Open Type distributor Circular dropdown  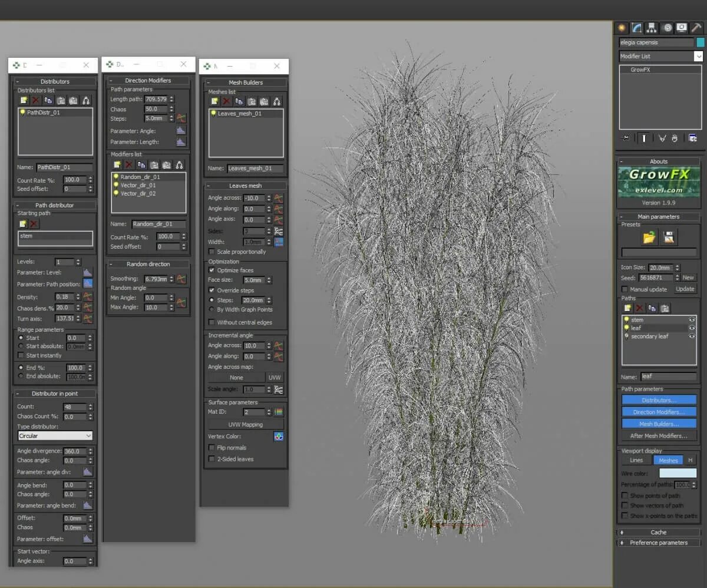tap(55, 435)
